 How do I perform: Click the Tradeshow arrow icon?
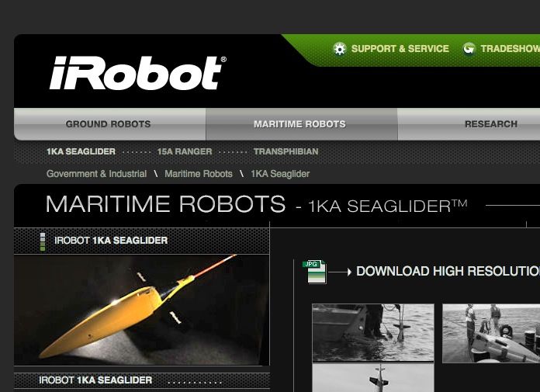[469, 49]
